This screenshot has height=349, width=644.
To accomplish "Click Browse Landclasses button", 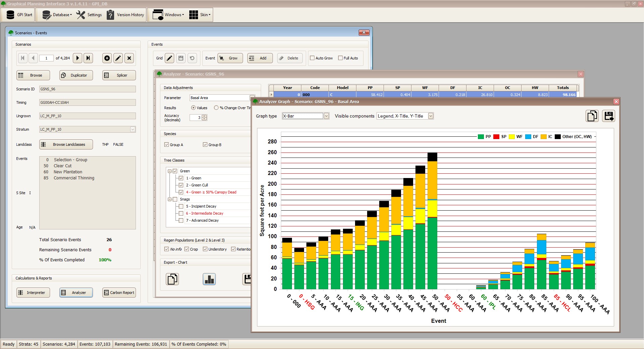I will (66, 144).
